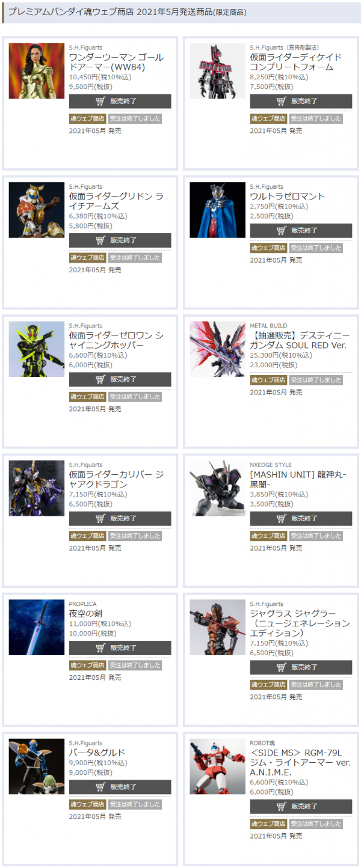Click cart icon for バータ&グルド
Screen dimensions: 361x868
100,787
